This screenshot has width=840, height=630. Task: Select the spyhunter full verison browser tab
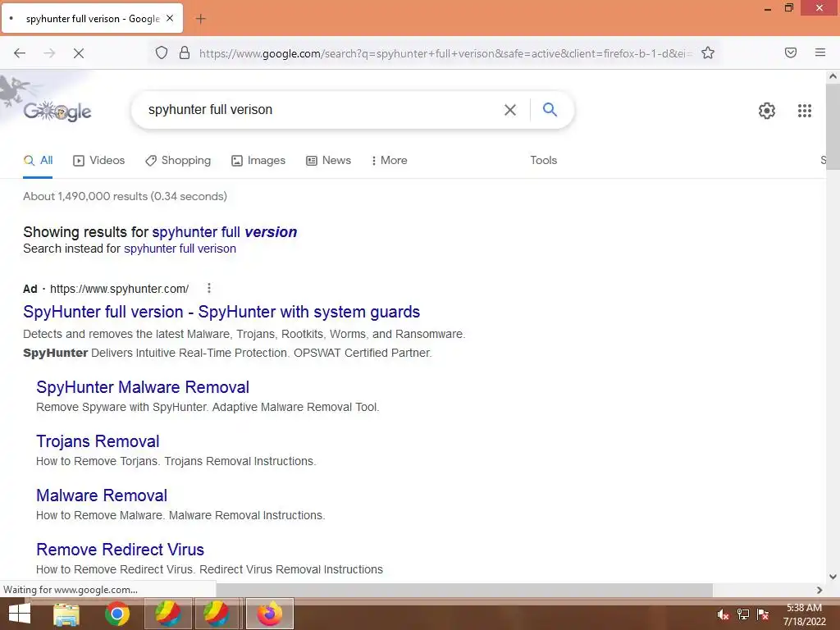click(92, 18)
